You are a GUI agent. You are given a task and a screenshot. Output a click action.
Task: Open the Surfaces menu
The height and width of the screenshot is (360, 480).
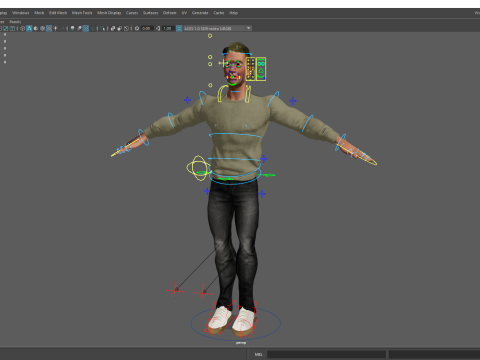coord(151,13)
